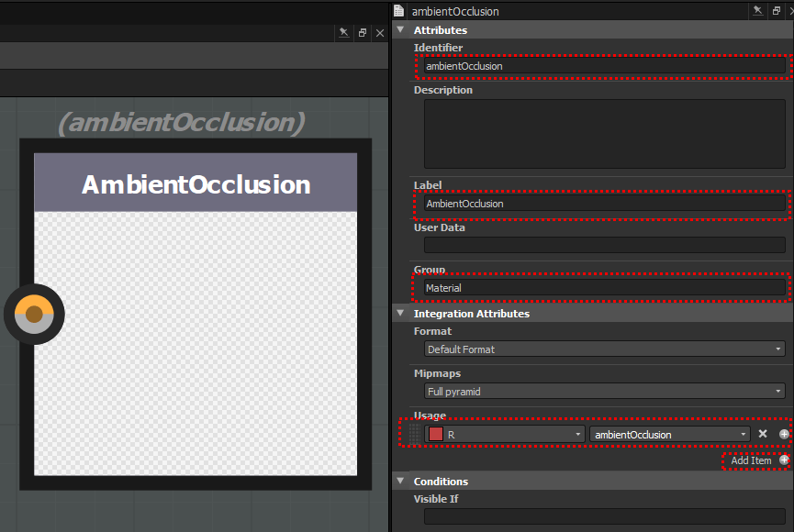Click inside the Identifier text field
Image resolution: width=794 pixels, height=532 pixels.
tap(601, 66)
